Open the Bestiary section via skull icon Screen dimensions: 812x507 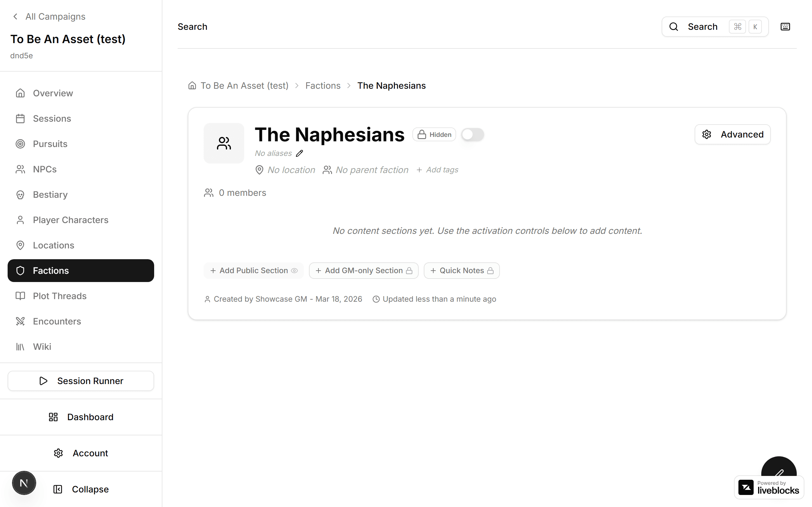[21, 195]
